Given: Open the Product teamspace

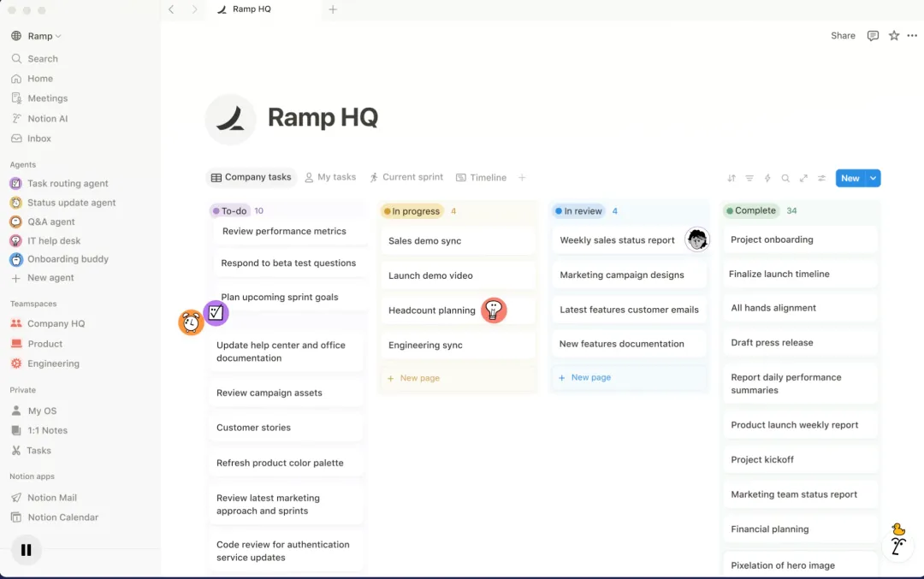Looking at the screenshot, I should click(37, 344).
